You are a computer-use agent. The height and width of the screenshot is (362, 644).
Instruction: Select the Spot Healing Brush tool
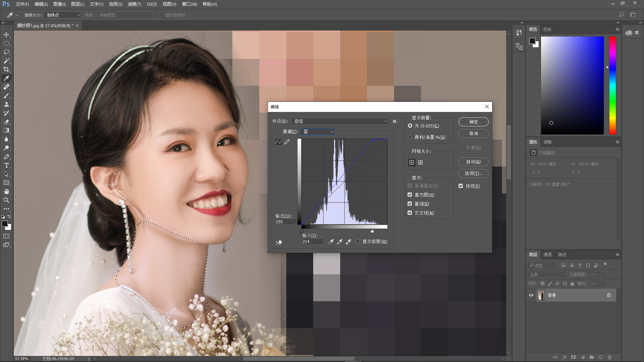[x=6, y=87]
